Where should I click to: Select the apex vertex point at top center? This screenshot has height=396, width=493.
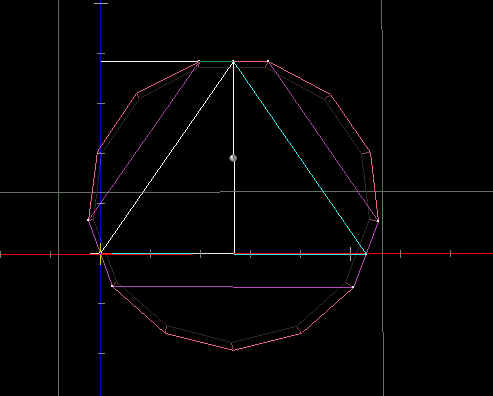pyautogui.click(x=233, y=61)
